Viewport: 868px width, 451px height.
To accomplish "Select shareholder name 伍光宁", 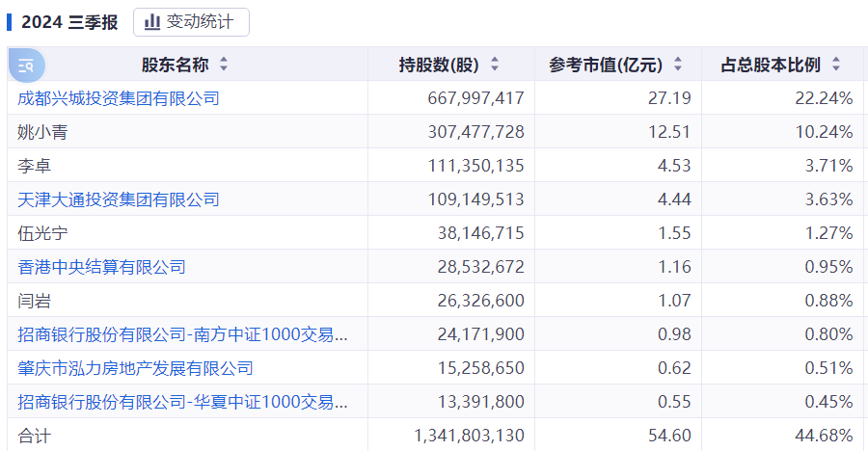I will (42, 233).
